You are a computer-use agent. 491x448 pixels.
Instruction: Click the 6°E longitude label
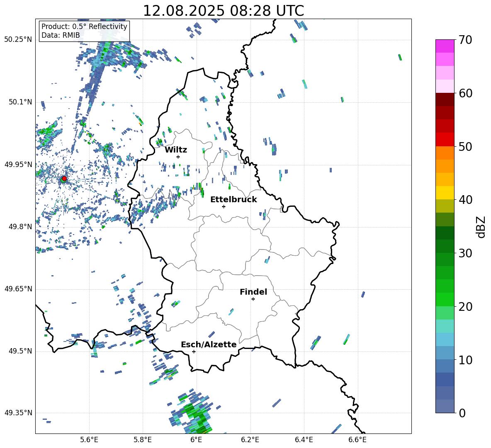196,440
